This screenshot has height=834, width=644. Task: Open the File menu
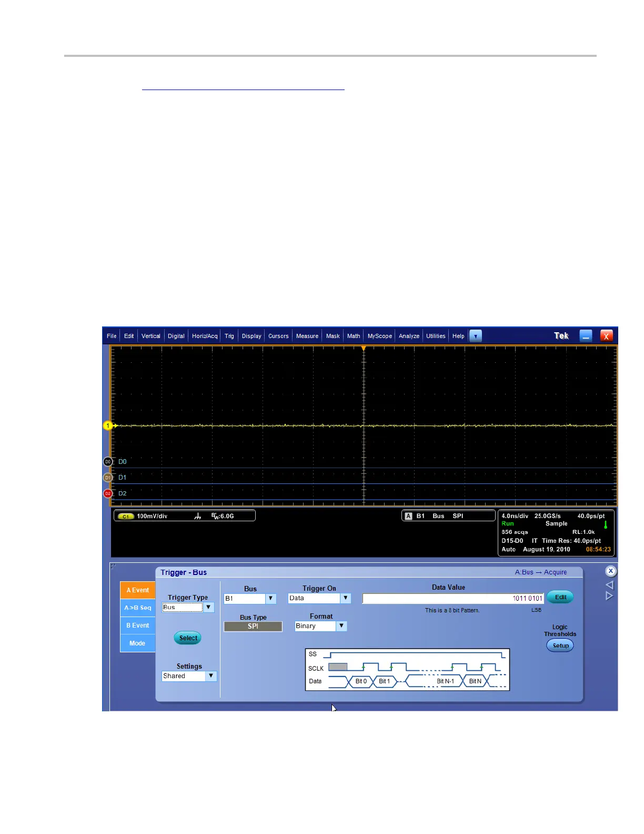[x=112, y=336]
